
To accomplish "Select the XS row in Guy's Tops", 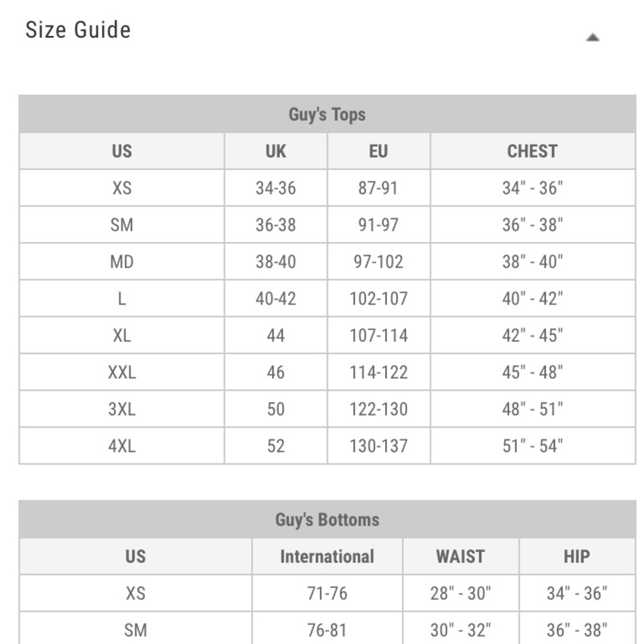I will click(327, 187).
